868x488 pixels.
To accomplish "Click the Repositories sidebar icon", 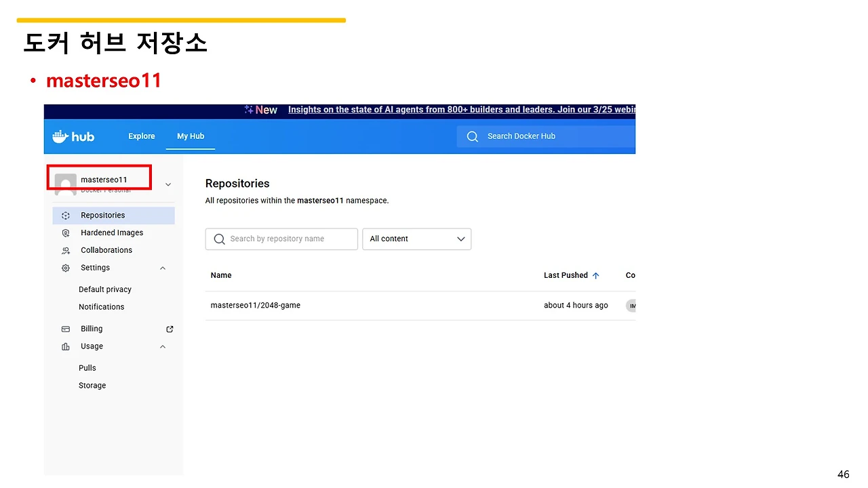I will [x=66, y=216].
